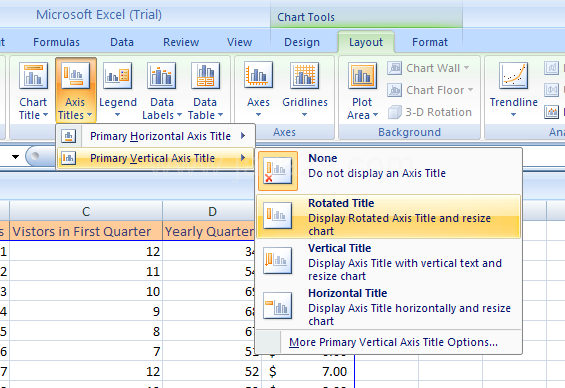Click the Axis Titles icon
The image size is (565, 388).
(75, 75)
